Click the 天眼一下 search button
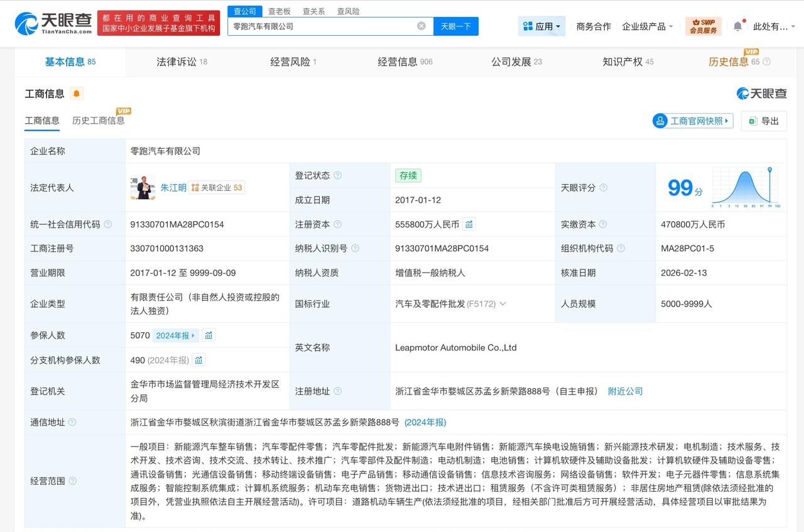The image size is (804, 532). pyautogui.click(x=455, y=26)
